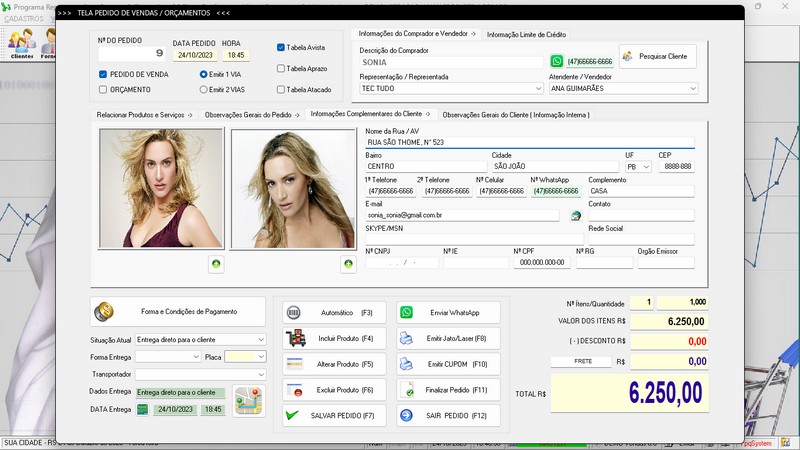Click the Clientes icon in the background toolbar
This screenshot has height=450, width=800.
point(21,42)
